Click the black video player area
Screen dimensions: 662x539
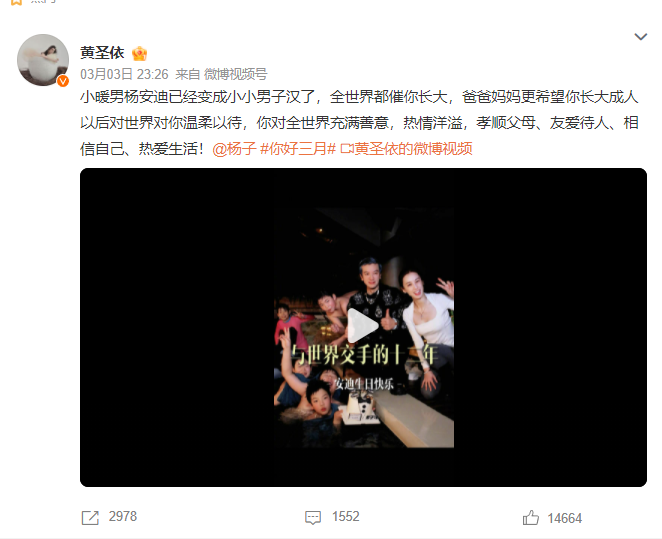point(363,328)
